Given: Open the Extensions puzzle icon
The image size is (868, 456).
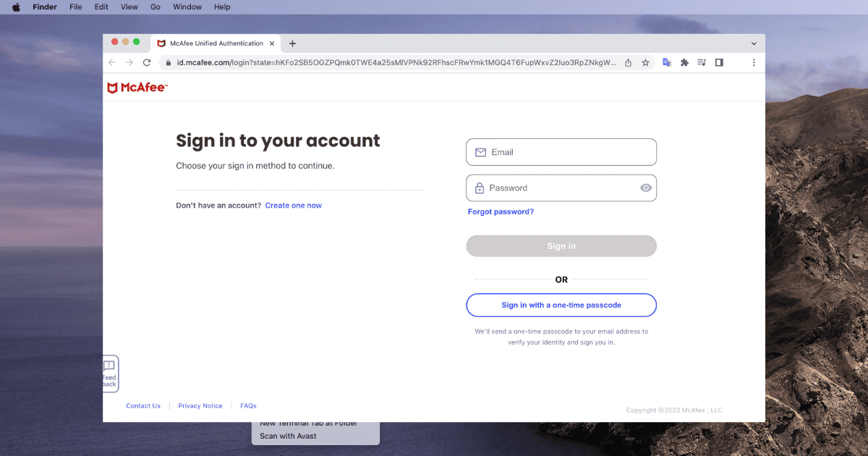Looking at the screenshot, I should pos(684,63).
